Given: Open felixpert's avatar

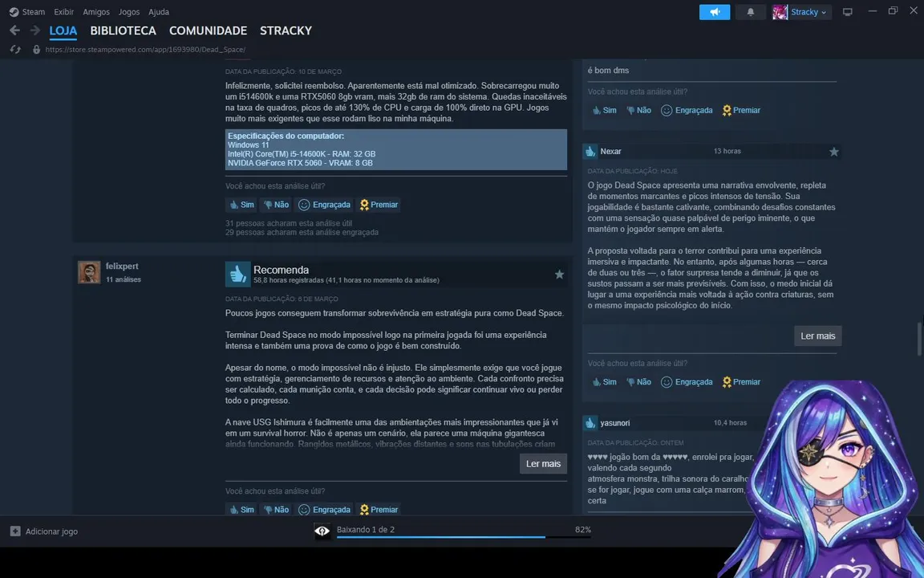Looking at the screenshot, I should [x=89, y=272].
